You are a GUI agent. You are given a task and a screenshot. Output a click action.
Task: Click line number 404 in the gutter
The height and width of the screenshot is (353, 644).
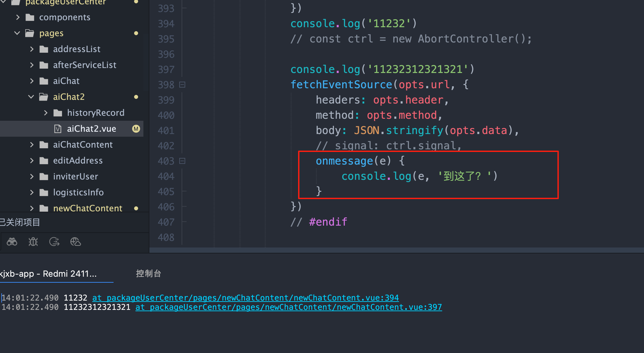point(166,176)
